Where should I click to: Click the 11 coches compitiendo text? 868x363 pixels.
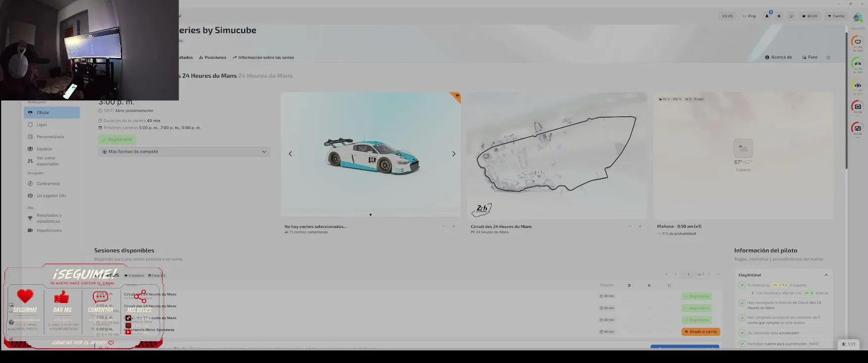[306, 232]
